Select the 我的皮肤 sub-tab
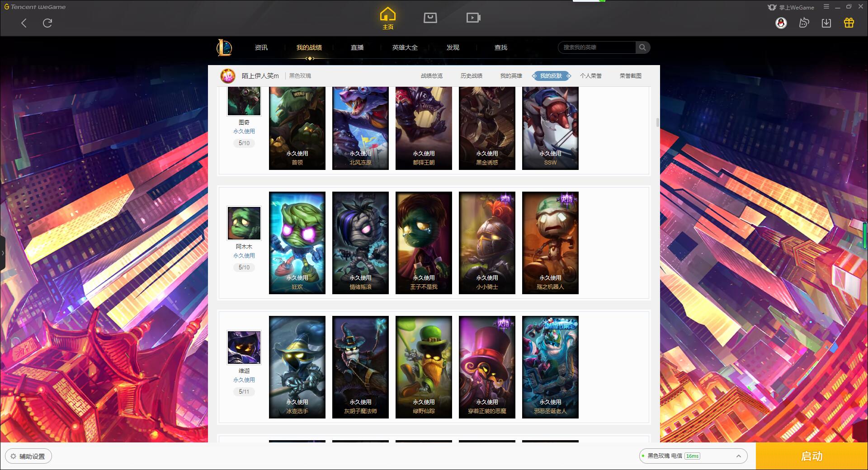 551,76
